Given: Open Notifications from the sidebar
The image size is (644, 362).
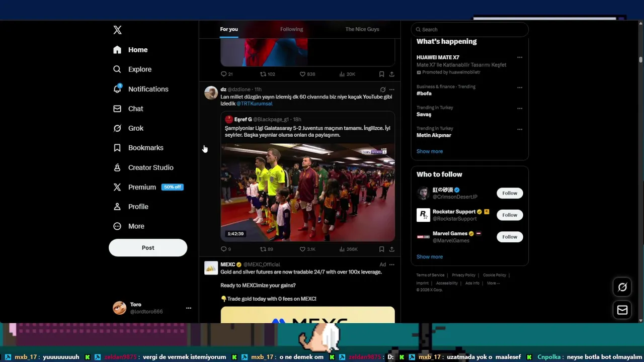Looking at the screenshot, I should click(141, 89).
